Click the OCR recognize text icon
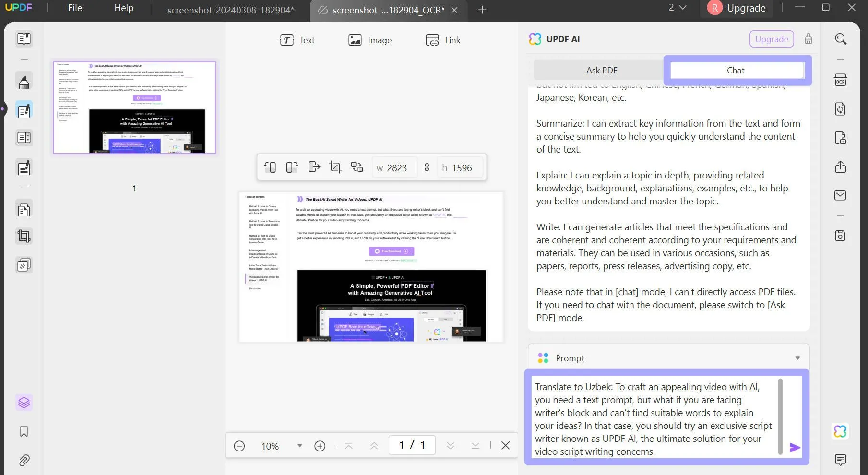This screenshot has width=868, height=475. [x=840, y=80]
